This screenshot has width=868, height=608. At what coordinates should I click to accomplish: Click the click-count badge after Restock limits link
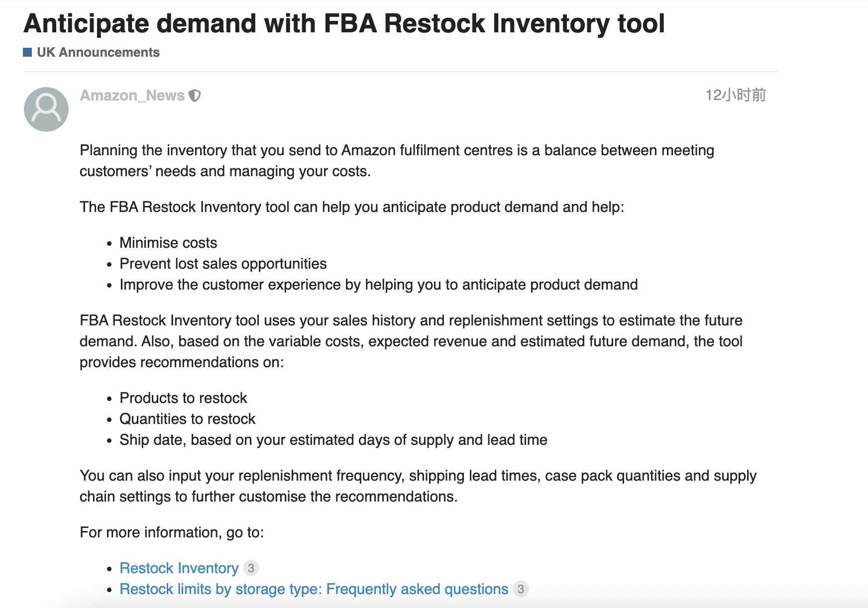[521, 589]
